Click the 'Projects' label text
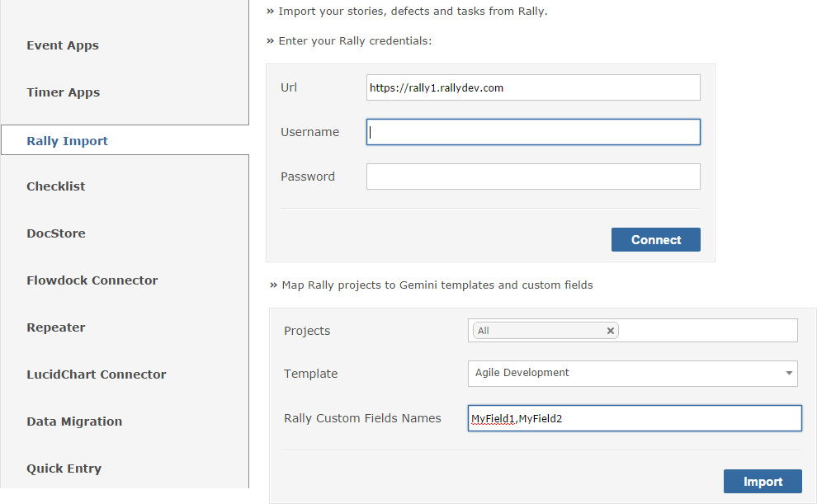Viewport: 817px width, 504px height. [x=307, y=331]
